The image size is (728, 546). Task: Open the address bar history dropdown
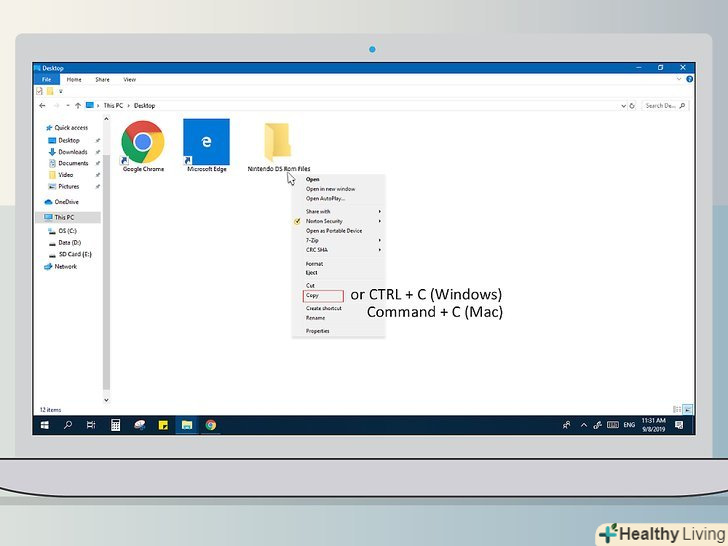(624, 106)
